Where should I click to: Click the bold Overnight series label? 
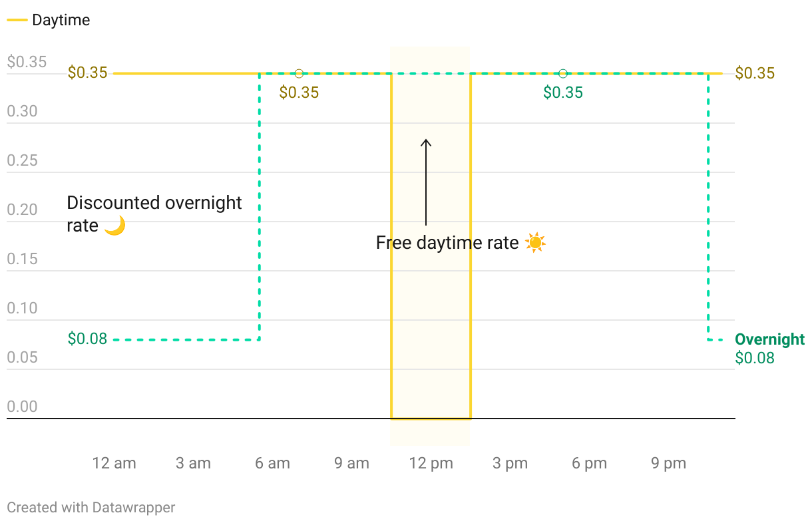tap(769, 339)
